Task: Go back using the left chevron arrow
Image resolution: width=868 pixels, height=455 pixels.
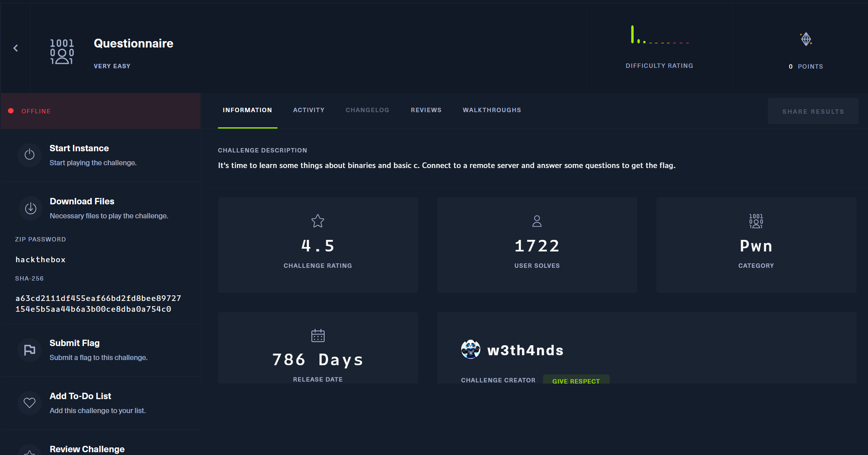Action: tap(16, 48)
